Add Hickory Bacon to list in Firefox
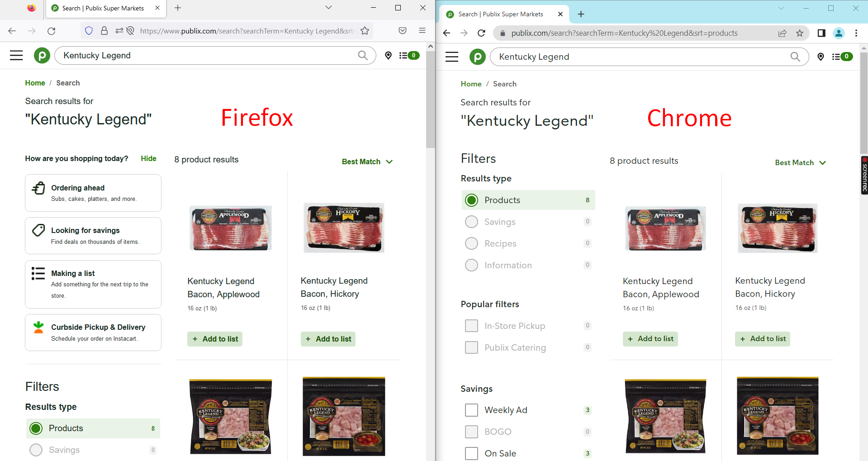Screen dimensions: 868x461 (x=328, y=339)
